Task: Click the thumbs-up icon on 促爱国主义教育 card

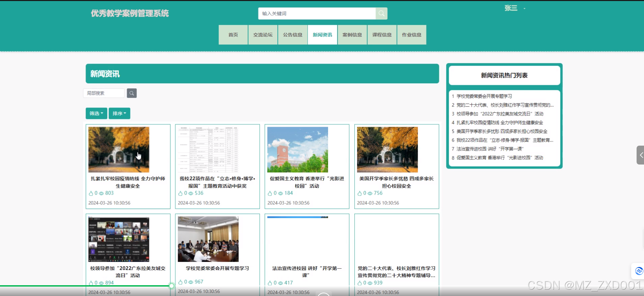Action: (270, 194)
